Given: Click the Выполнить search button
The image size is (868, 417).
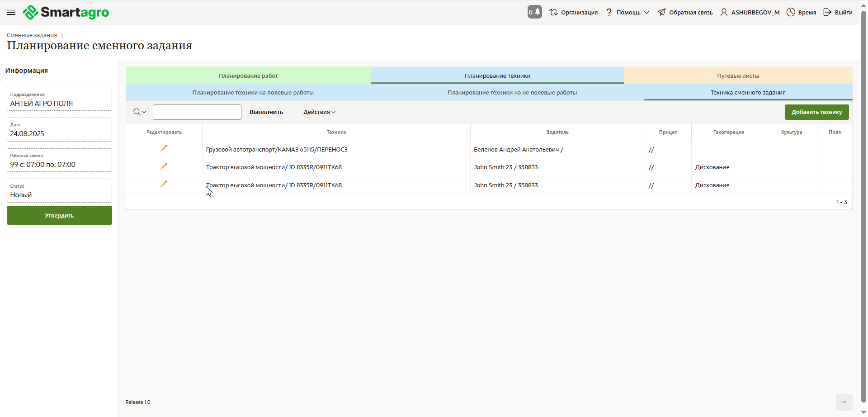Looking at the screenshot, I should point(266,112).
